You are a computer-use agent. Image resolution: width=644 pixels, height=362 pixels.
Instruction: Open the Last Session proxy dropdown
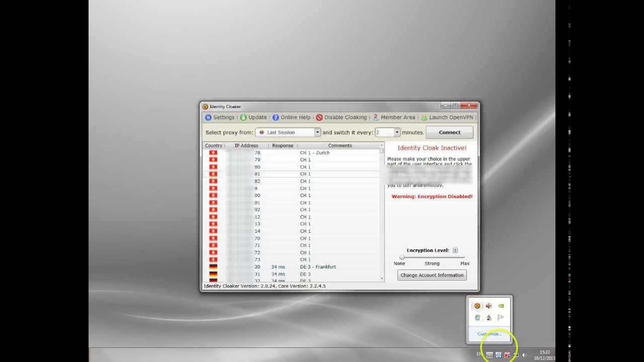point(288,132)
